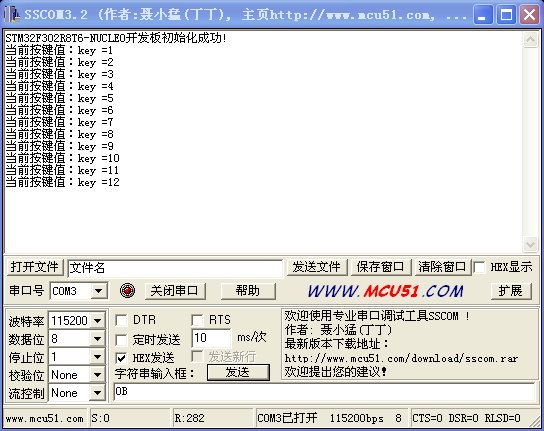Viewport: 544px width, 431px height.
Task: Click the timed send interval field showing 10
Action: [x=211, y=338]
